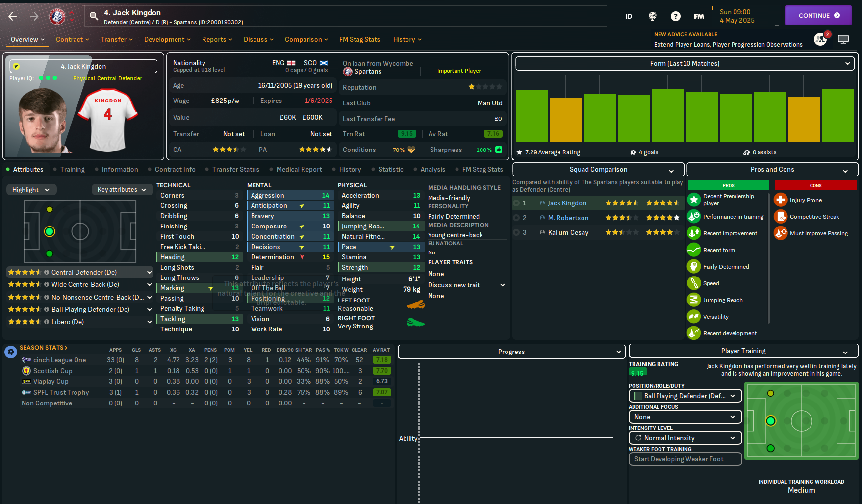
Task: Click Start Developing Weaker Foot button
Action: click(x=685, y=459)
